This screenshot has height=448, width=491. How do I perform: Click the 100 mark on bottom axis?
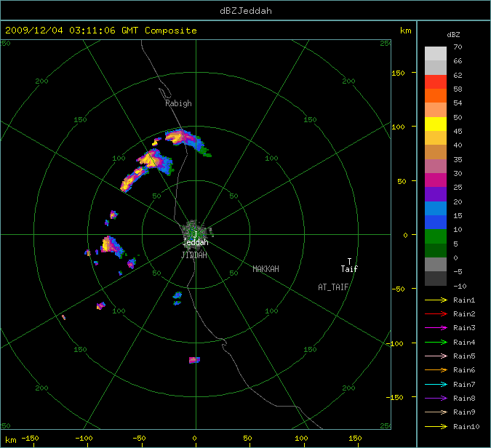[301, 438]
